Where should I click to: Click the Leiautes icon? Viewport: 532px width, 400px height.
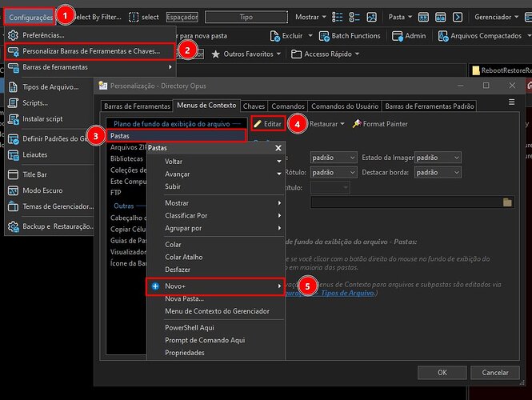14,154
